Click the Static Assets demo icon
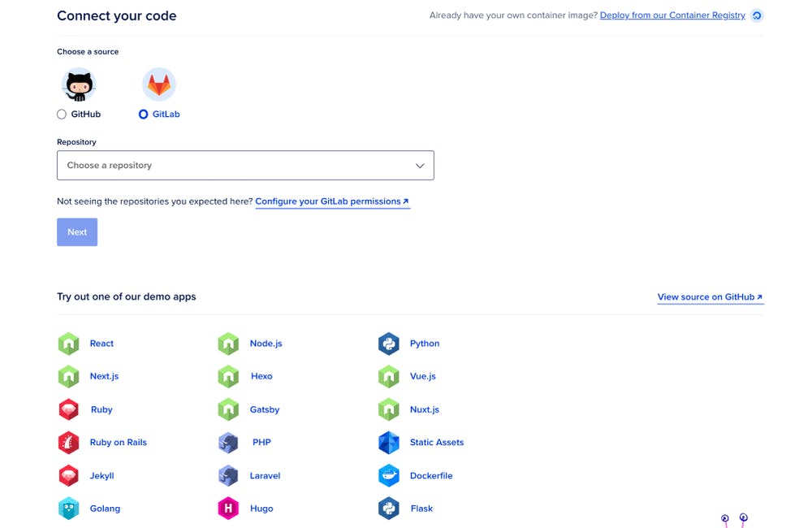This screenshot has height=528, width=812. tap(389, 443)
